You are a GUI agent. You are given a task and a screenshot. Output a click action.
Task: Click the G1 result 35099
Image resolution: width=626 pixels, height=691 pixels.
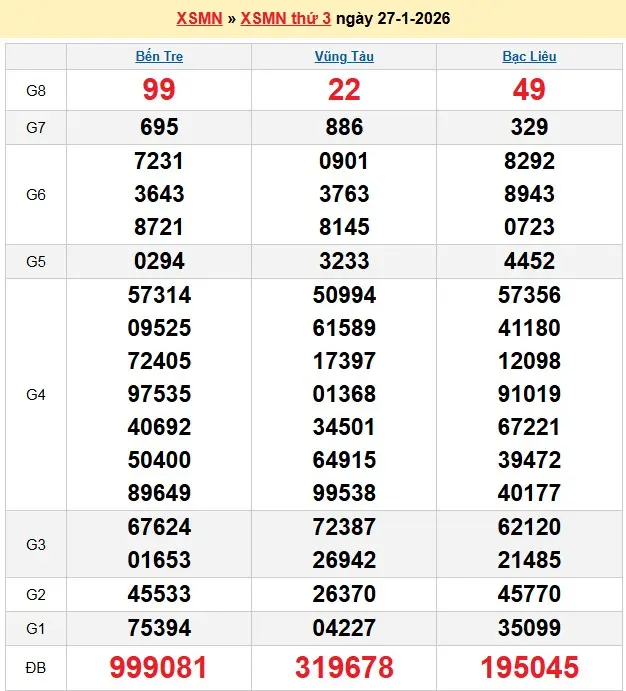tap(529, 628)
